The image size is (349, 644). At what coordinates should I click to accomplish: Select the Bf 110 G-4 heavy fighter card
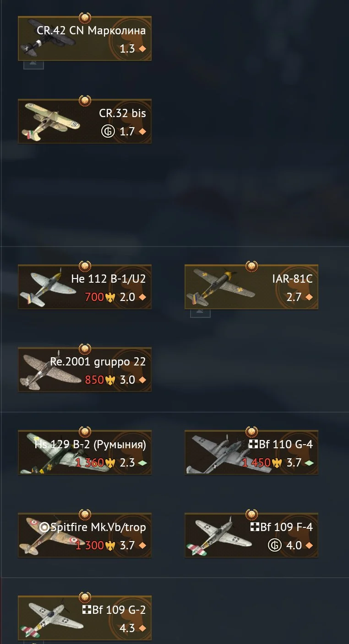click(x=251, y=452)
